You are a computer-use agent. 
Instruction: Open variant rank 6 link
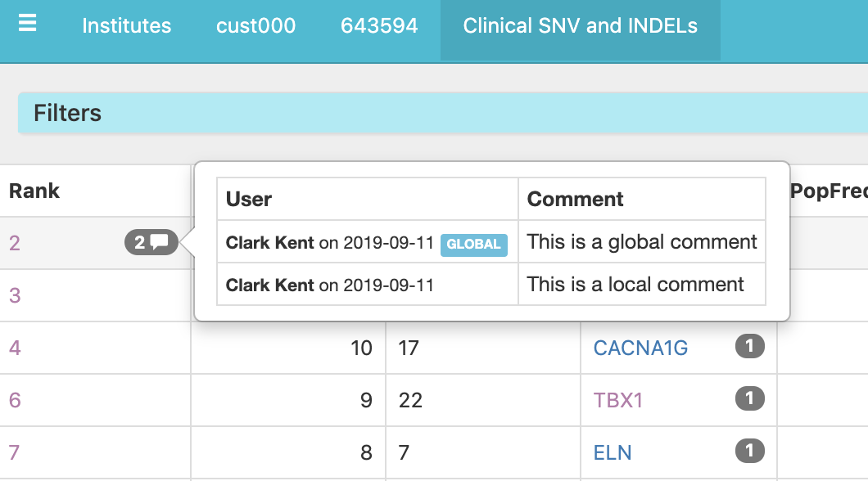(15, 400)
